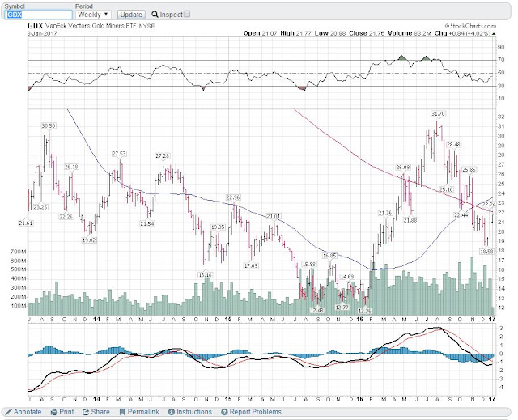Click the 27.28 price label
This screenshot has width=518, height=420.
[163, 155]
